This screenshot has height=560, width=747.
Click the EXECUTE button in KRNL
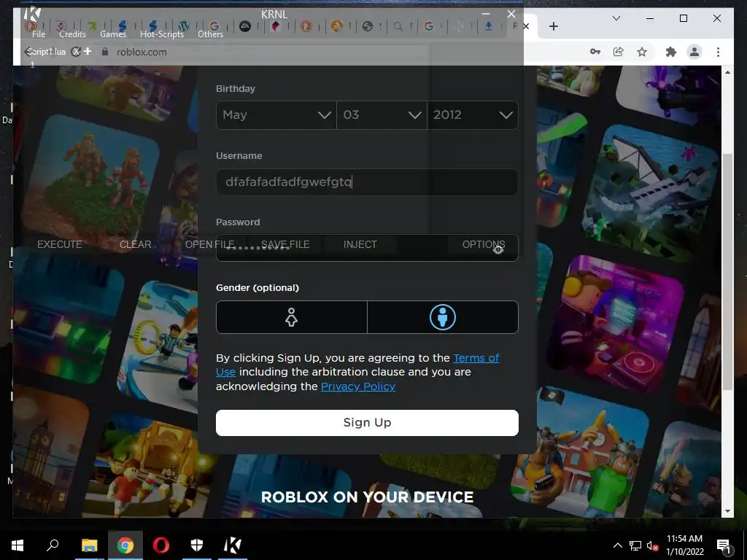[x=60, y=244]
